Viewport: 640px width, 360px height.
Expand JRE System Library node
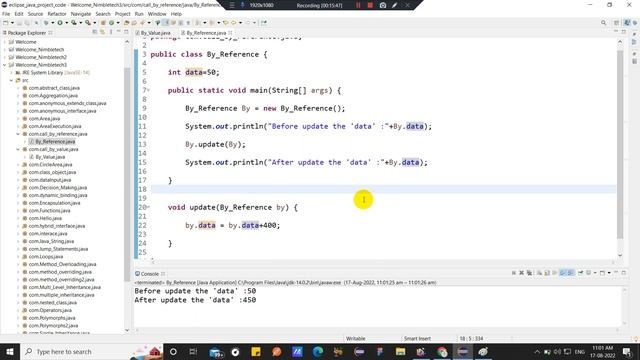click(x=11, y=73)
